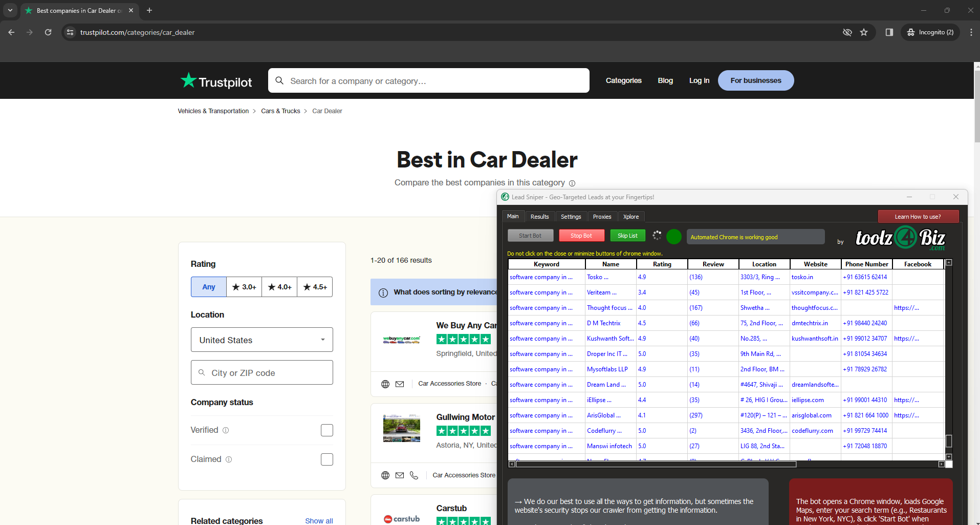The height and width of the screenshot is (525, 980).
Task: Switch to Settings tab in Lead Sniper
Action: click(571, 217)
